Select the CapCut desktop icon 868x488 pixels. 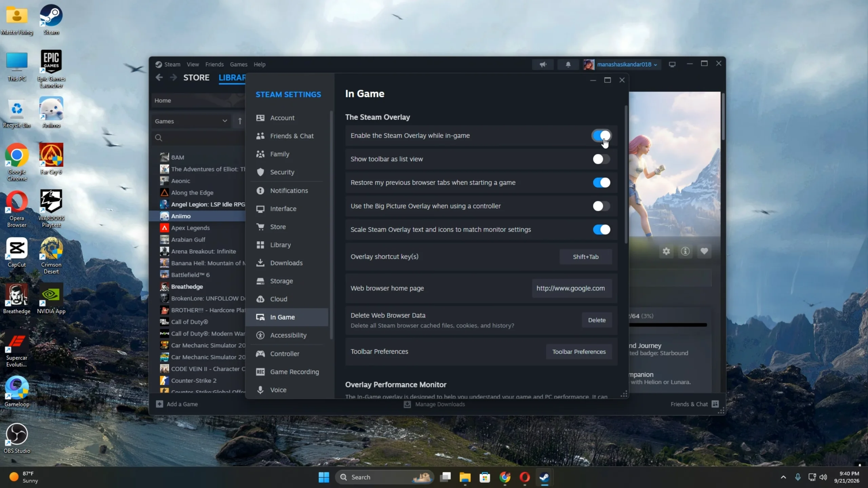[x=17, y=252]
